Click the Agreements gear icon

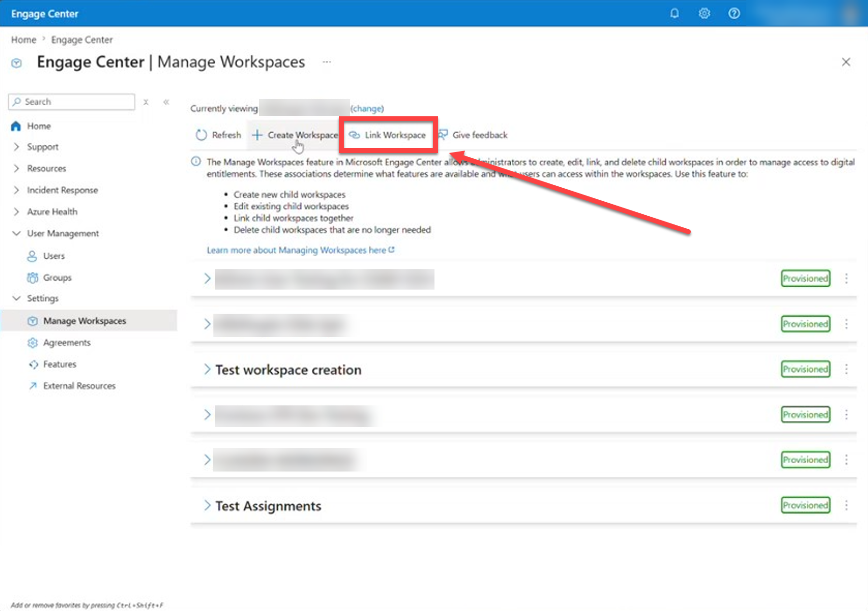pos(32,343)
